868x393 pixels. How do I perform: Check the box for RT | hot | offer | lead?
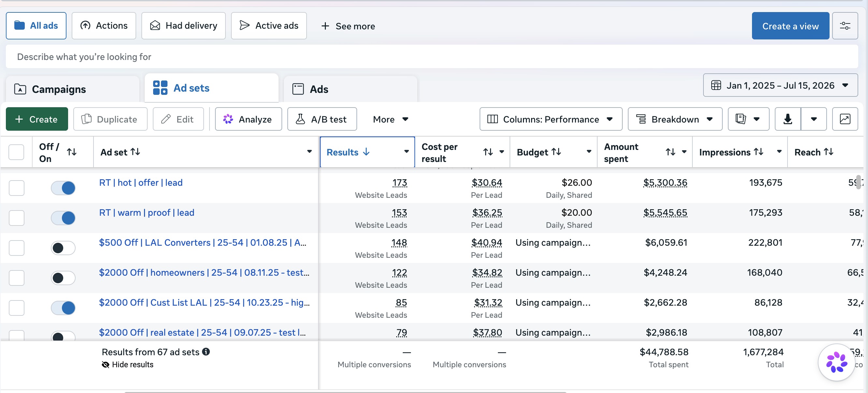tap(16, 188)
